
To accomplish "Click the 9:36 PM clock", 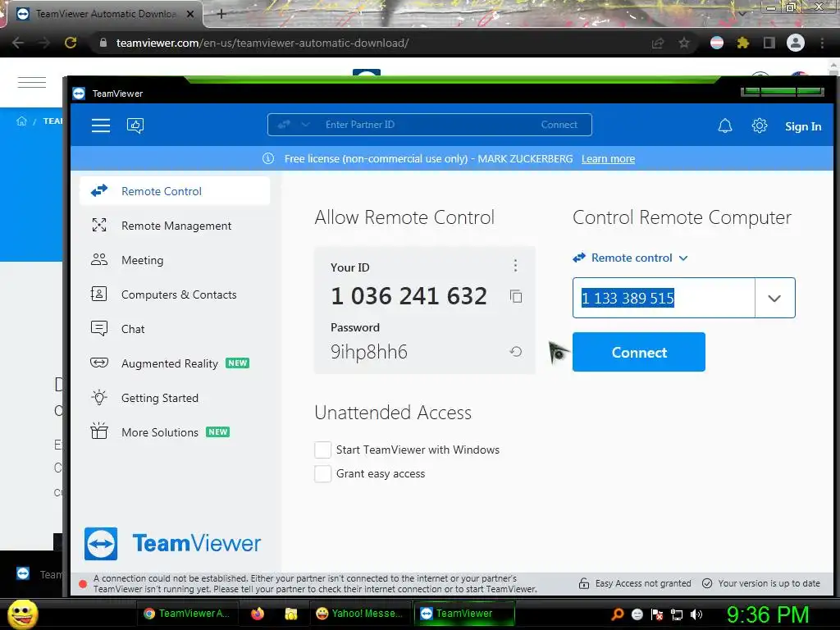I will pyautogui.click(x=768, y=614).
